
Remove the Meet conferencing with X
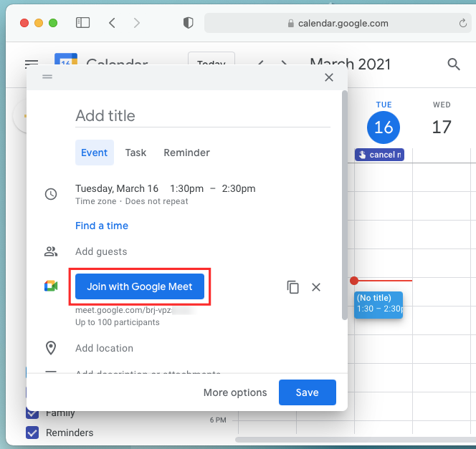point(316,287)
